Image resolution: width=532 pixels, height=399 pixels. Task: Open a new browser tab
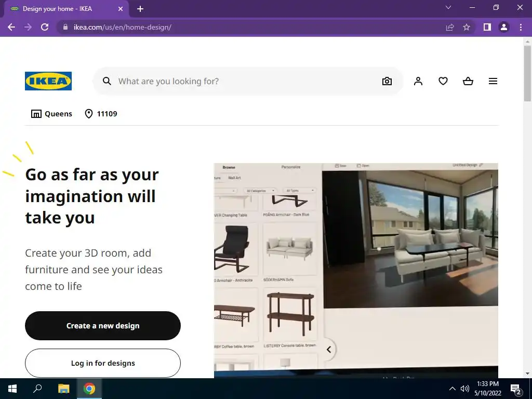tap(140, 9)
